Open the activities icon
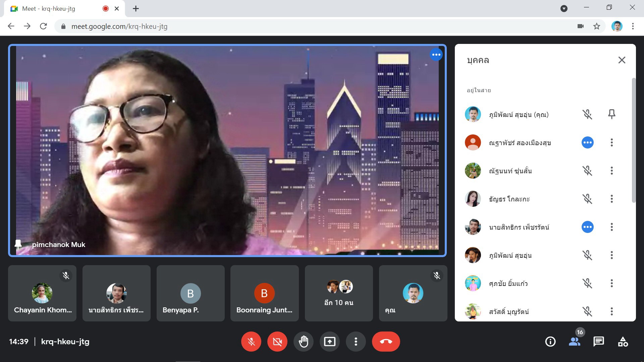This screenshot has height=362, width=644. (623, 342)
